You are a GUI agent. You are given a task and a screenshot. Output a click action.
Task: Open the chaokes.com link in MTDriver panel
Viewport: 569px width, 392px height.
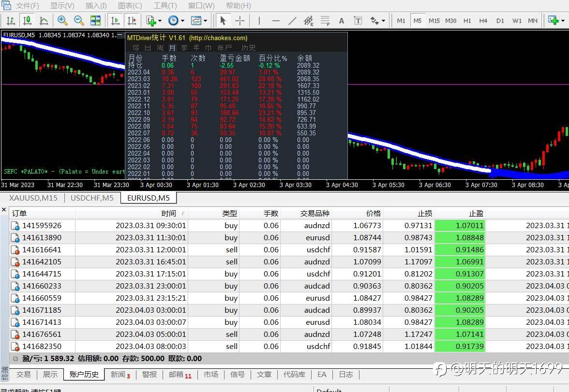coord(218,38)
